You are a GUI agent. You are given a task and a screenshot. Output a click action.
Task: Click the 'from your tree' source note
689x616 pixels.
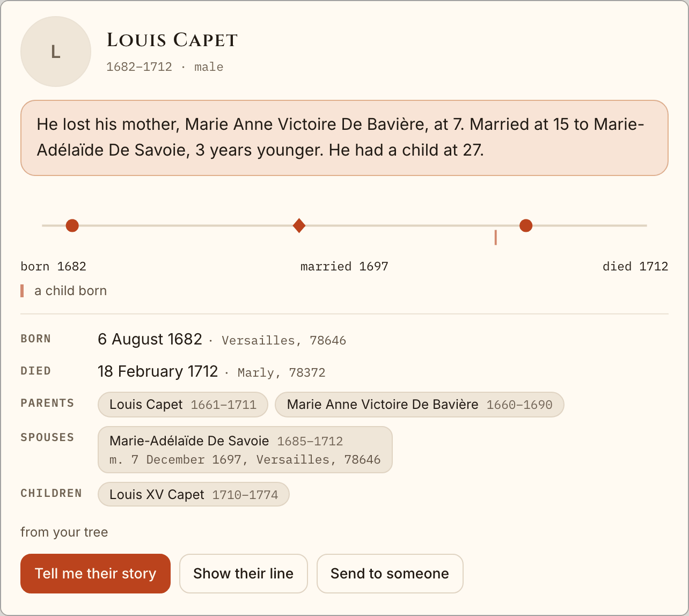click(x=64, y=532)
